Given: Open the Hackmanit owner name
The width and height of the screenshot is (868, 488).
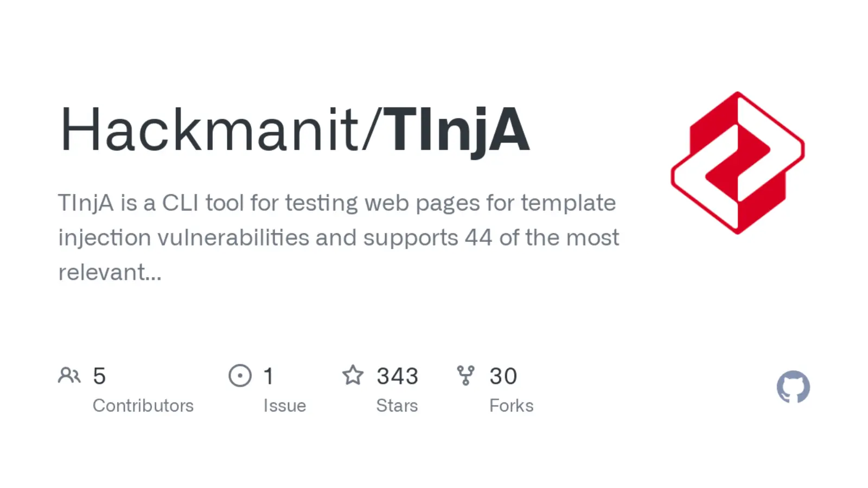Looking at the screenshot, I should pyautogui.click(x=209, y=130).
